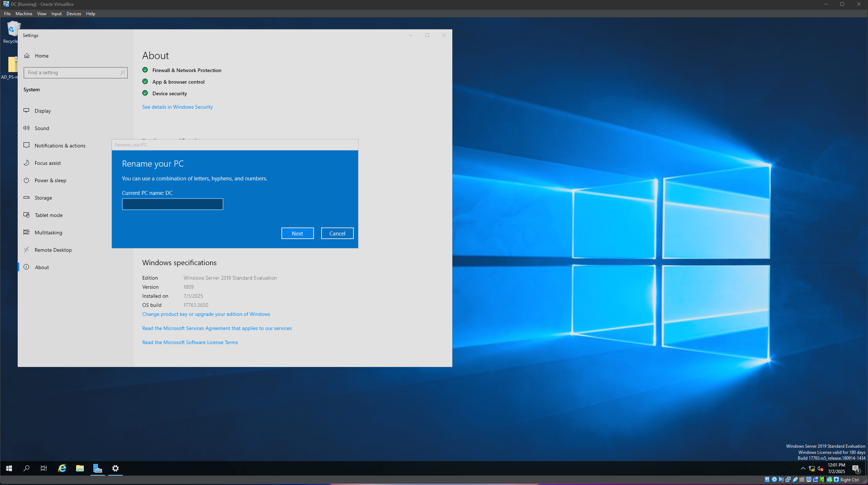The image size is (868, 485).
Task: Open Storage settings
Action: coord(65,198)
